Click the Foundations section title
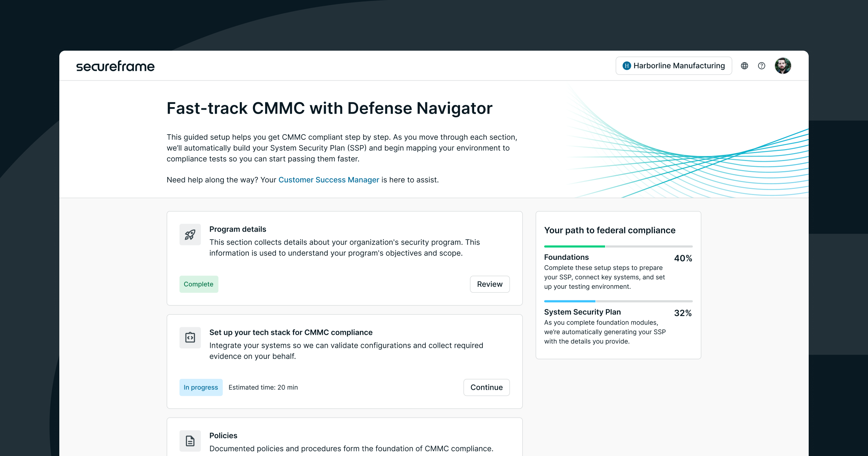This screenshot has height=456, width=868. [x=566, y=257]
